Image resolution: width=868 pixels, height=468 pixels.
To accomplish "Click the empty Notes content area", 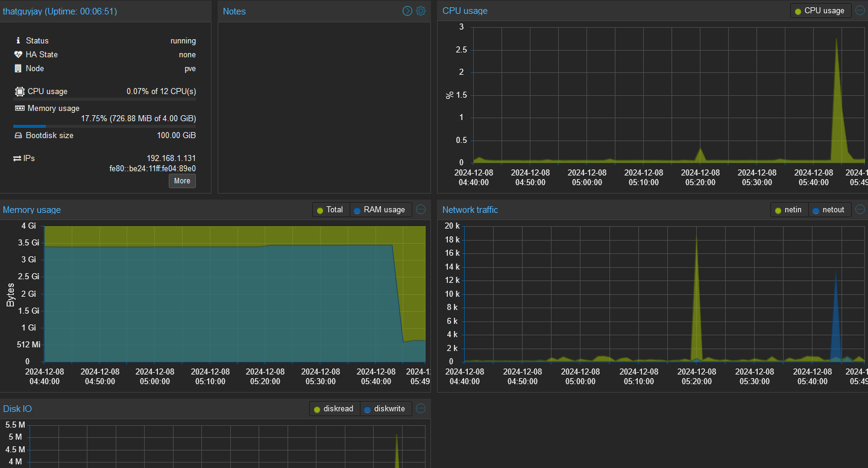I will point(324,107).
